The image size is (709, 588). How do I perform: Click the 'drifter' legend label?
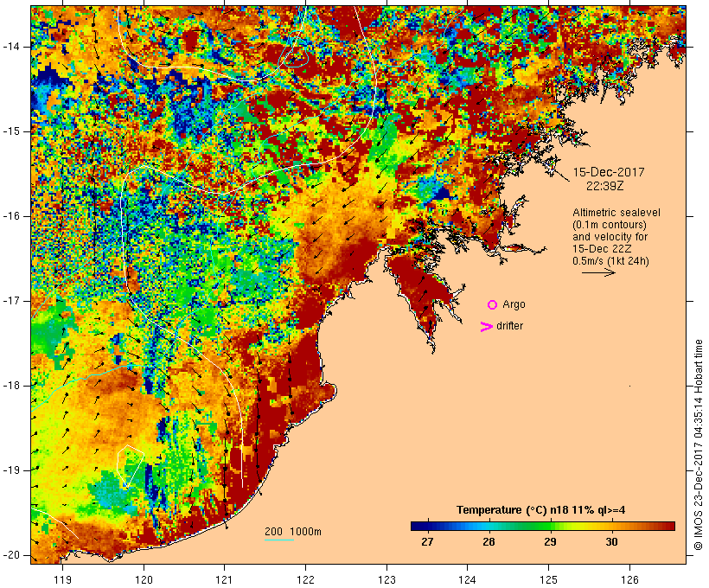[509, 326]
